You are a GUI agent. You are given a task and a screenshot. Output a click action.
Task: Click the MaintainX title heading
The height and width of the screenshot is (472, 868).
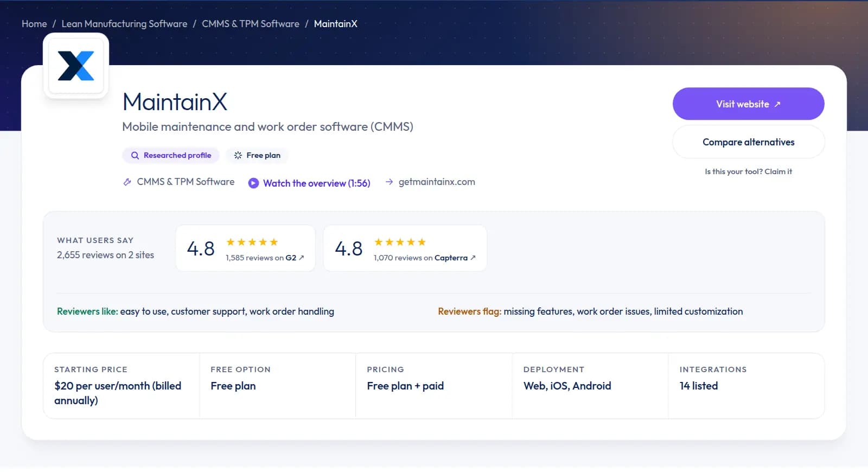(175, 102)
